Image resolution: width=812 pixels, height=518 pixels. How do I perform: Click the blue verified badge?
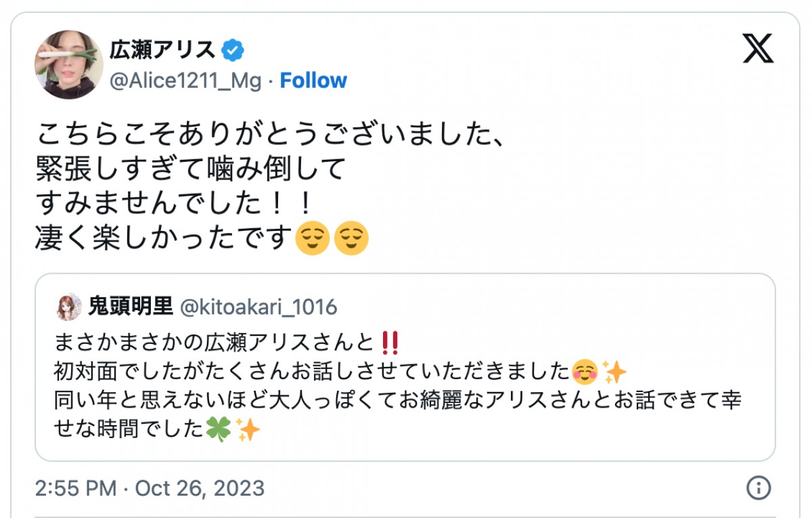[x=233, y=49]
